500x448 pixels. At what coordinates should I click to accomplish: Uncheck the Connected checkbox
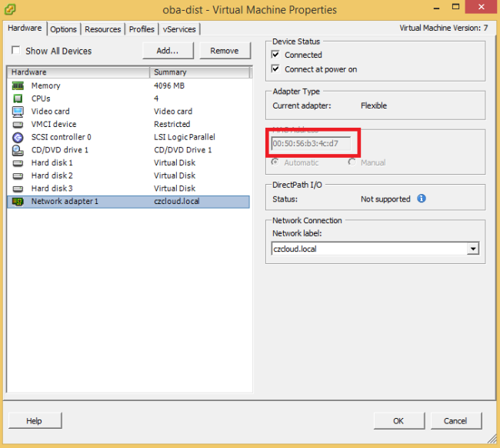pos(276,55)
